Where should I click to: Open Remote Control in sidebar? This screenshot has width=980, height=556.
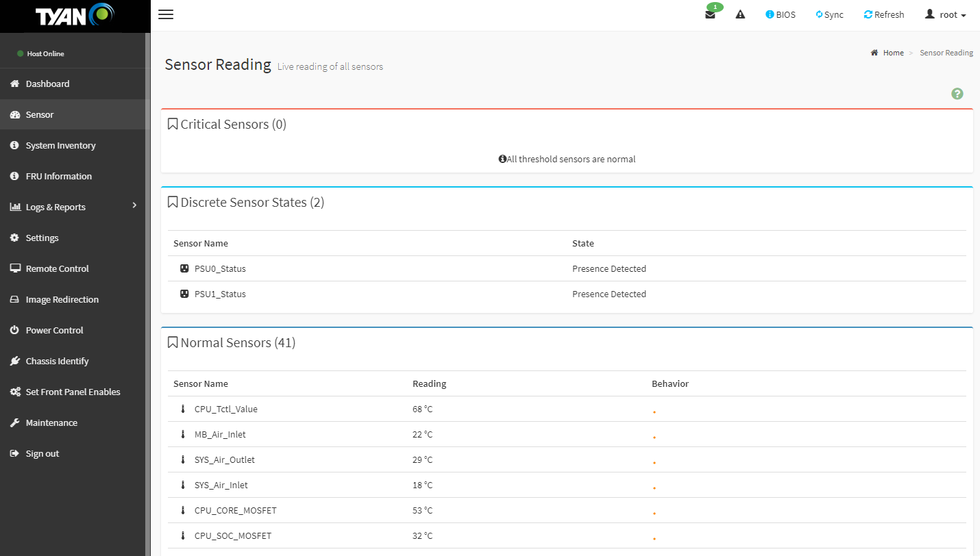pyautogui.click(x=57, y=268)
